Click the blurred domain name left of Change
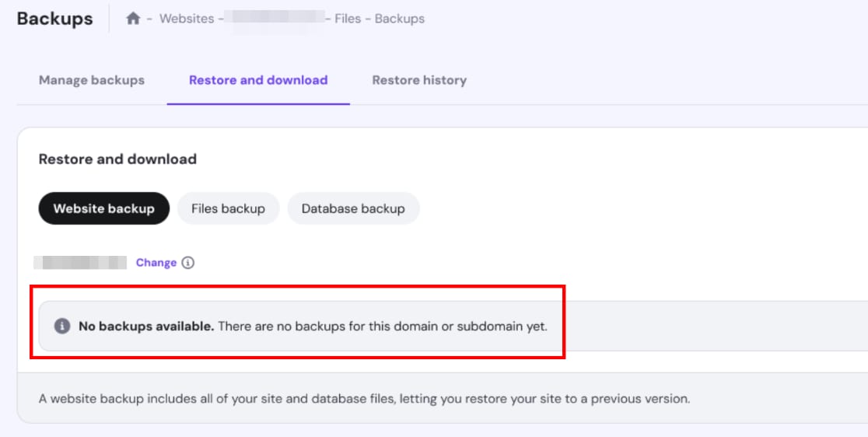Screen dimensions: 868x437 [81, 263]
